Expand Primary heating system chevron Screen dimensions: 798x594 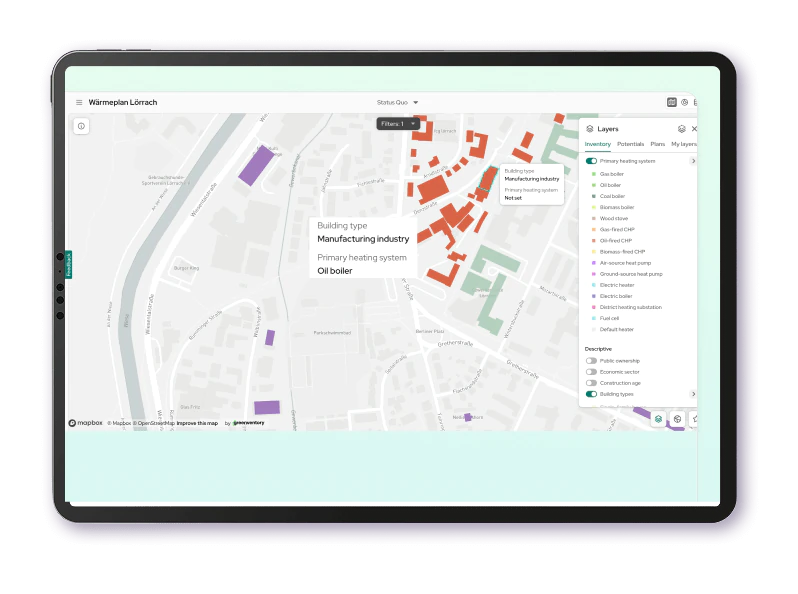[693, 161]
